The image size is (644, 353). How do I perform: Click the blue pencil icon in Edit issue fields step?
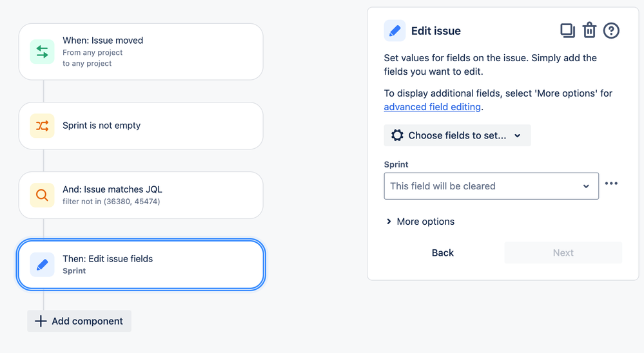point(43,265)
